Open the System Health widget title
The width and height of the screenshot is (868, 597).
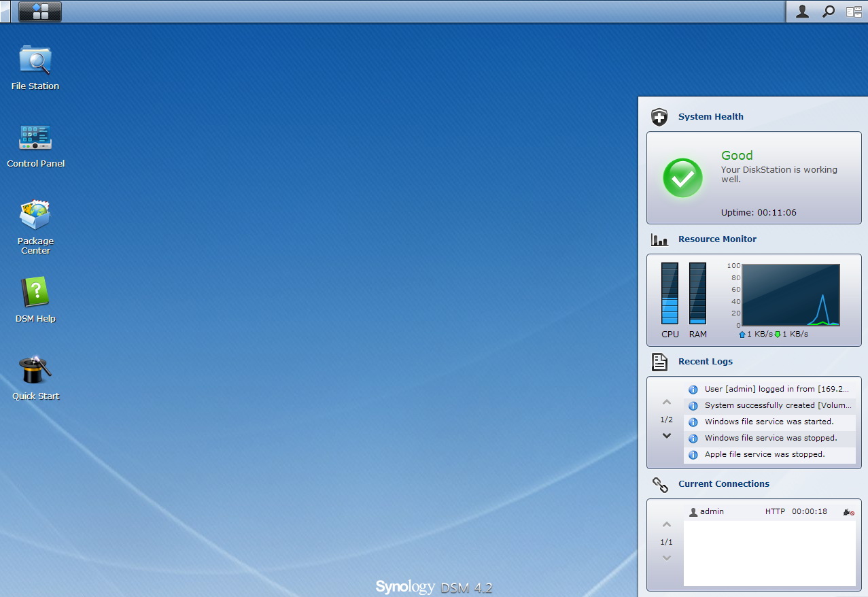(x=711, y=117)
